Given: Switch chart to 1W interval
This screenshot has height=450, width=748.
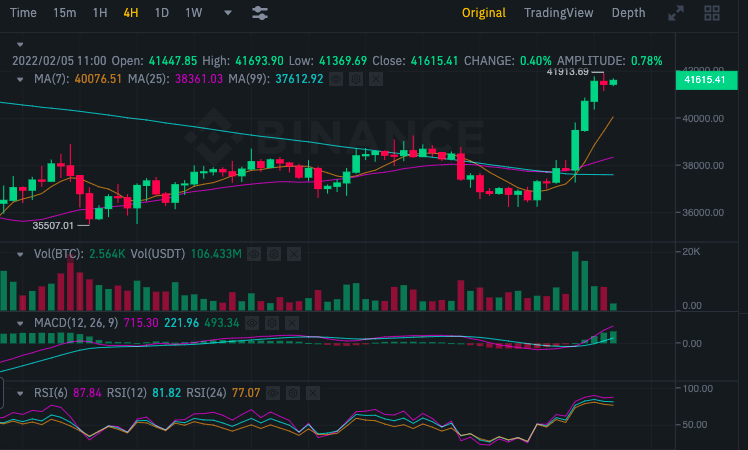Looking at the screenshot, I should pyautogui.click(x=194, y=13).
